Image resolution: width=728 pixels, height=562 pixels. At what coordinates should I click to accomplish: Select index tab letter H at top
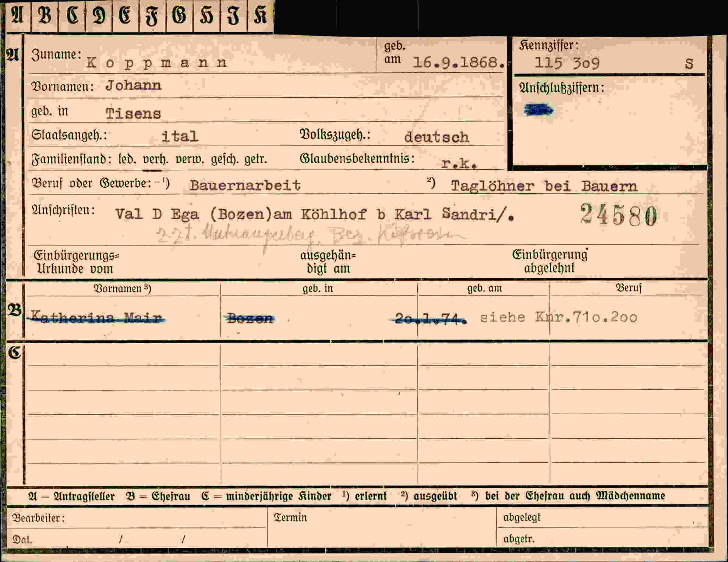coord(207,16)
